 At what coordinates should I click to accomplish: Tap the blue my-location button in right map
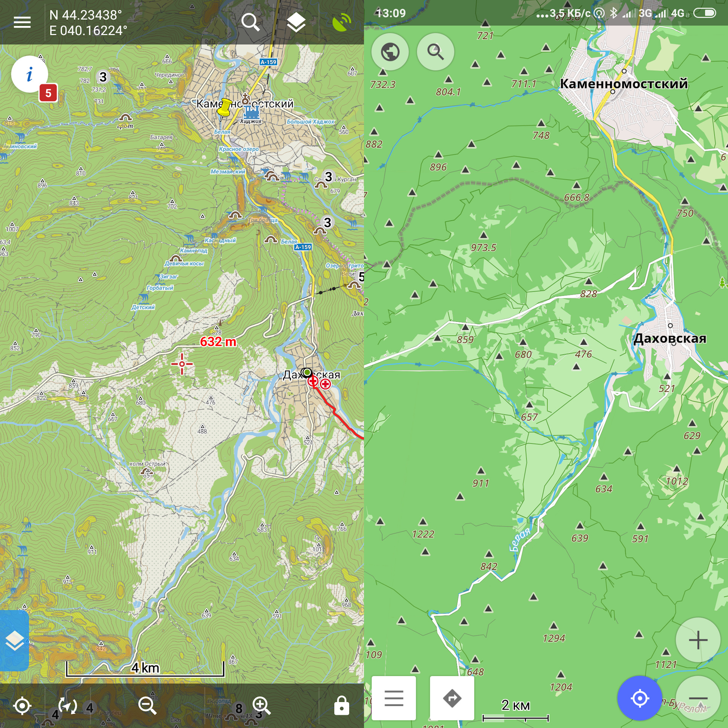coord(640,698)
